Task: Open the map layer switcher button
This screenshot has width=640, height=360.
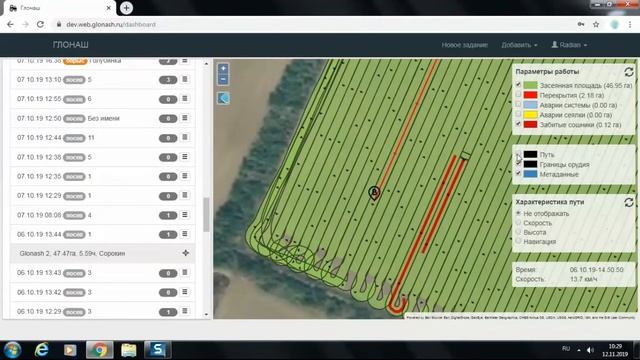Action: pos(223,98)
